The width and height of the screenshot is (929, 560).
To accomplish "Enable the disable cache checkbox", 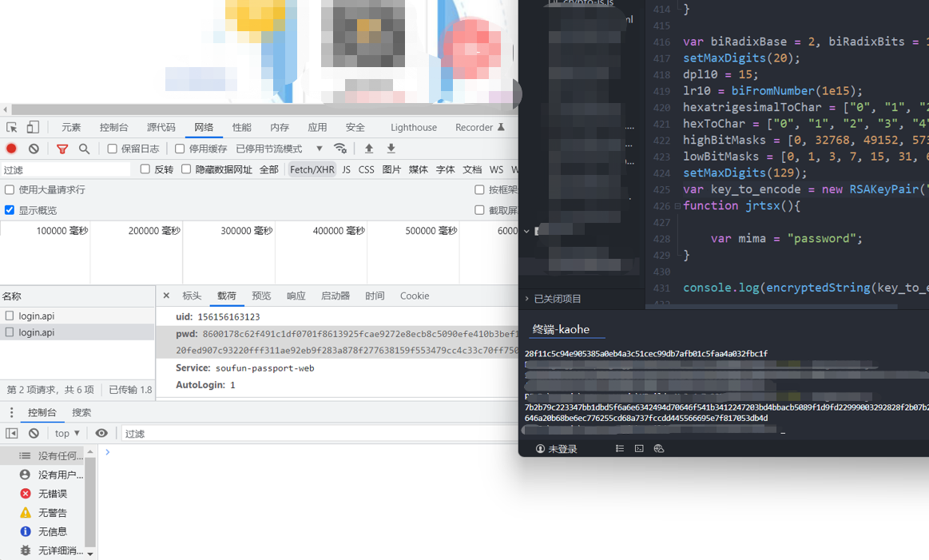I will (x=180, y=149).
